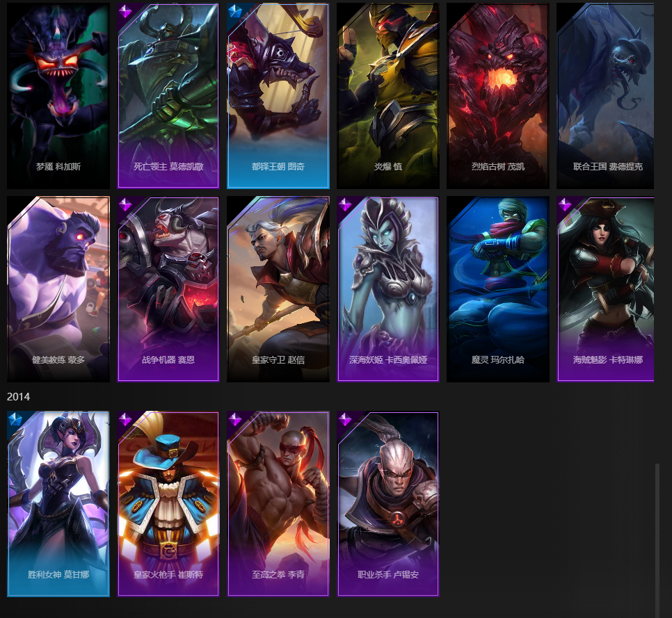Click the vertical scrollbar on the right
Viewport: 672px width, 618px height.
pyautogui.click(x=657, y=540)
